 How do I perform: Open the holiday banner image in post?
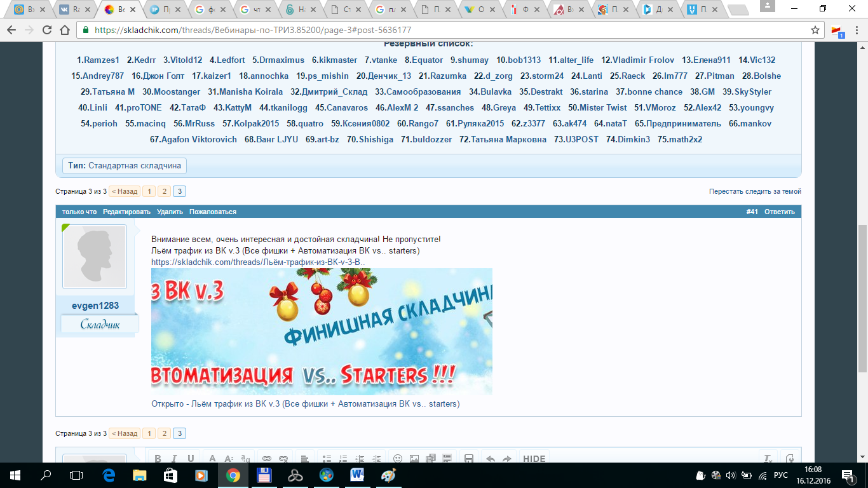(x=322, y=332)
